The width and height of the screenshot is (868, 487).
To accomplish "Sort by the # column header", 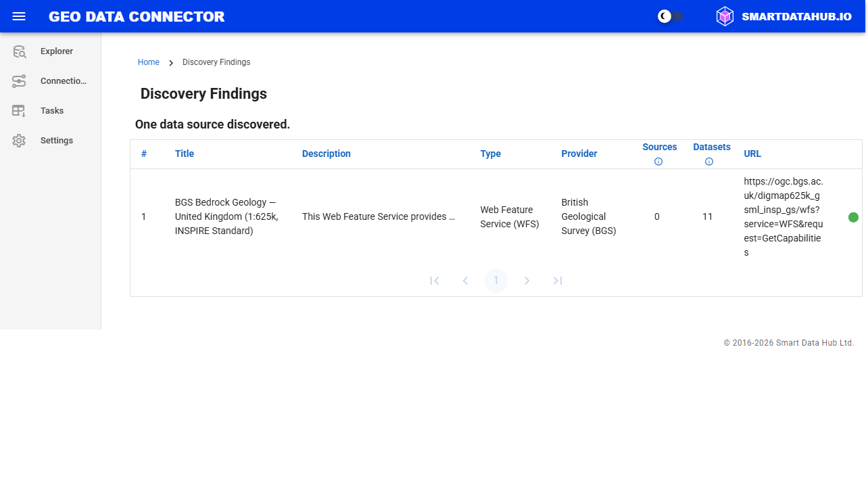I will click(144, 154).
